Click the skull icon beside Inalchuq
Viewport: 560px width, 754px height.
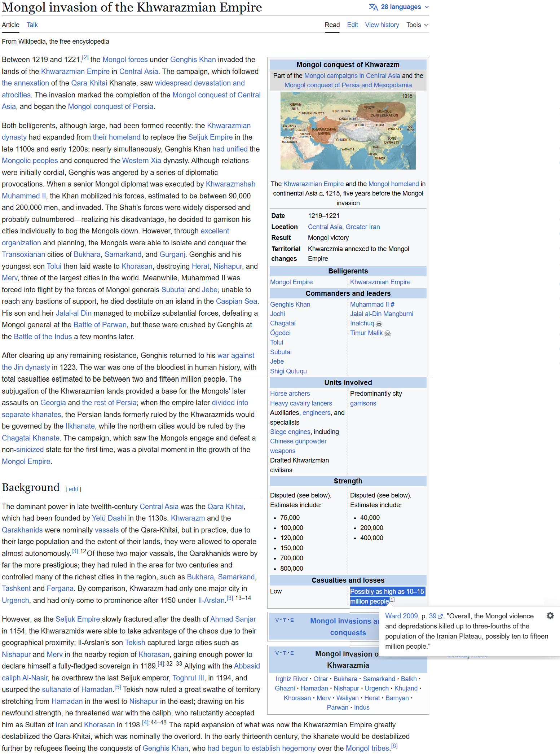[x=379, y=324]
